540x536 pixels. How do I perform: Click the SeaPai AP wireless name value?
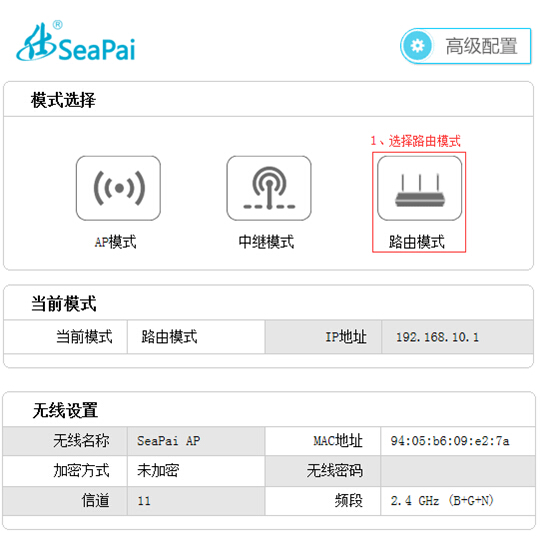tap(168, 441)
